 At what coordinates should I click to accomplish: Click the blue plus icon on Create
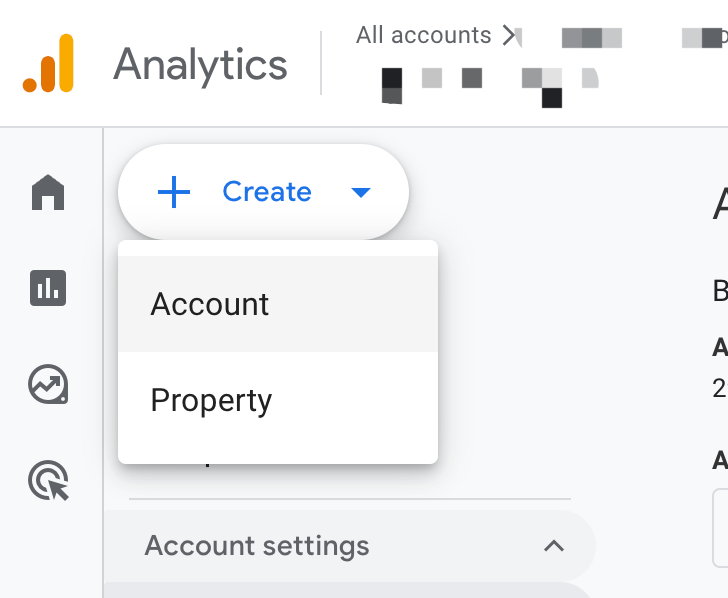[174, 192]
